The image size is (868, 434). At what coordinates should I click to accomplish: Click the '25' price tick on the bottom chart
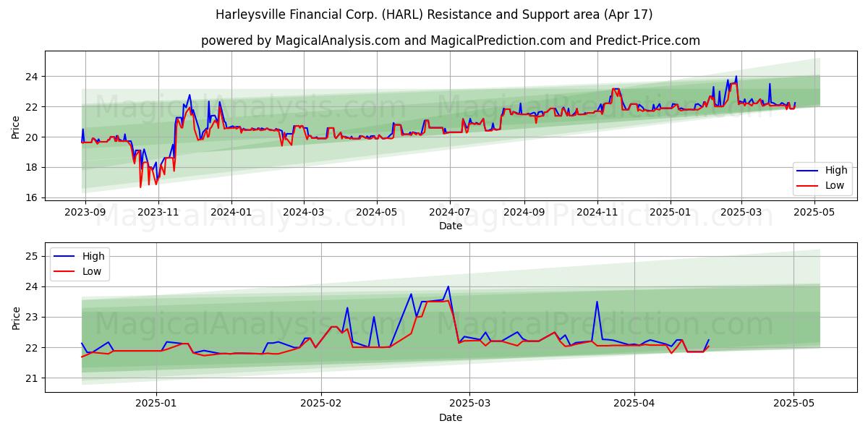[x=33, y=256]
